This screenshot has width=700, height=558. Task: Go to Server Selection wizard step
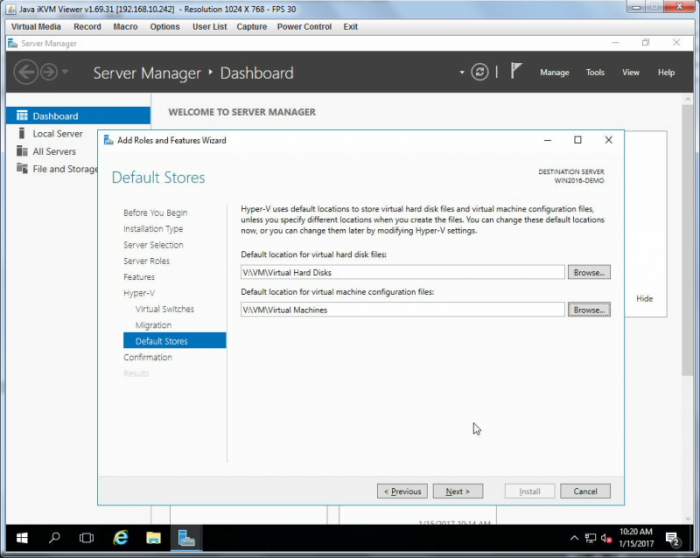[x=153, y=245]
